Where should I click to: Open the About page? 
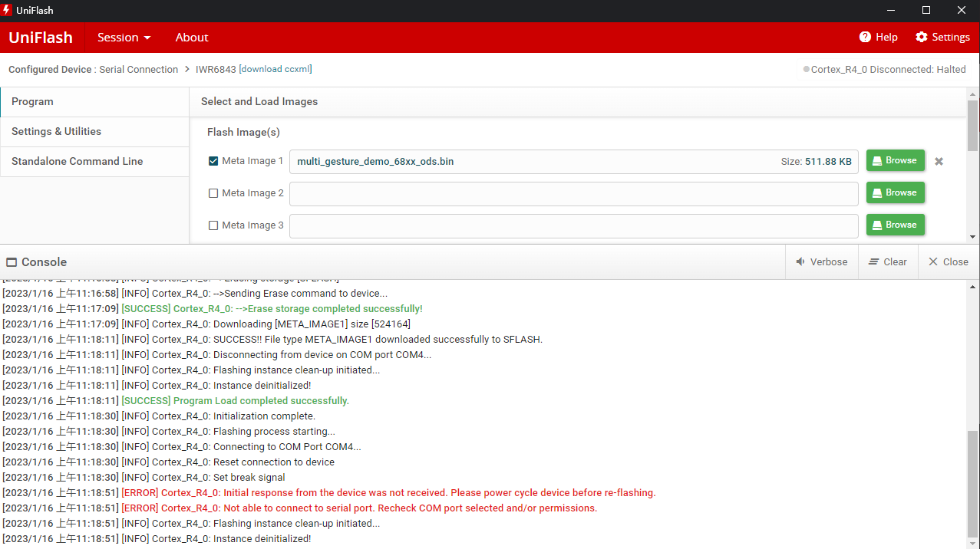(192, 38)
